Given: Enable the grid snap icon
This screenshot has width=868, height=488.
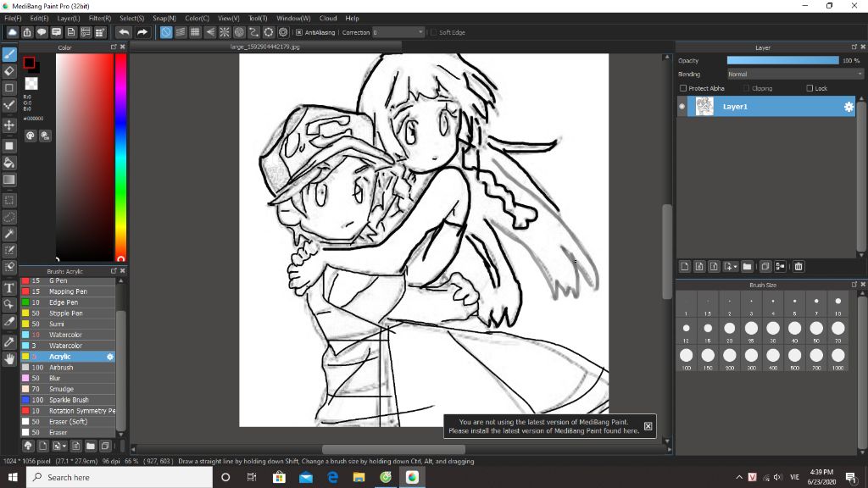Looking at the screenshot, I should coord(195,32).
